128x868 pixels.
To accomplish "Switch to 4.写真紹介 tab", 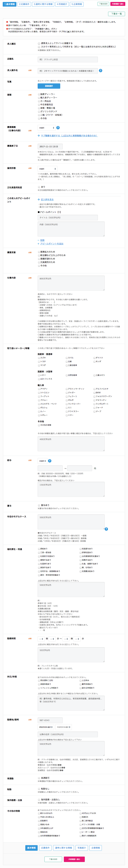I will click(62, 4).
